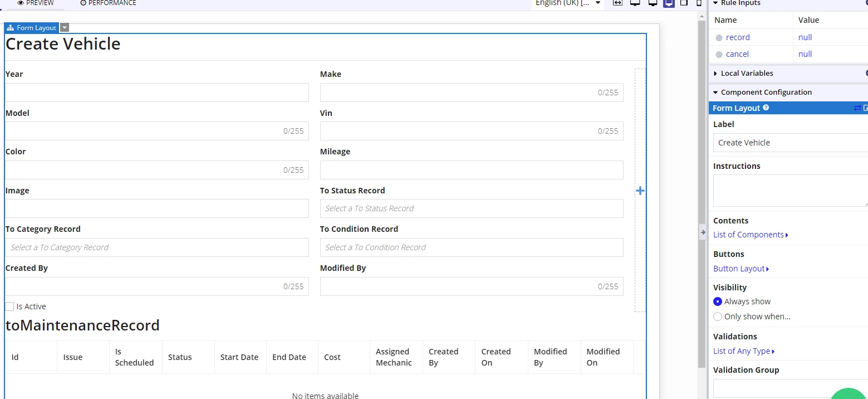
Task: Click the panel collapse arrow handle
Action: pyautogui.click(x=703, y=232)
